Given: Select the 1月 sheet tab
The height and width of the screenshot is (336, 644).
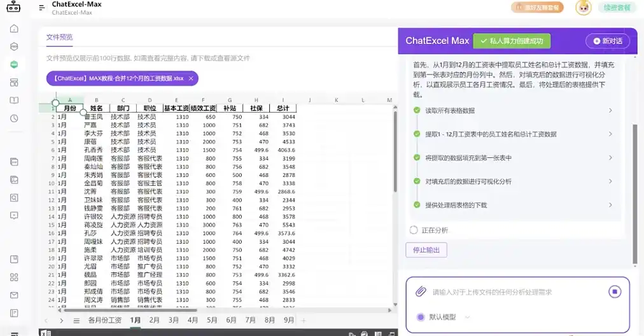Looking at the screenshot, I should [x=135, y=320].
